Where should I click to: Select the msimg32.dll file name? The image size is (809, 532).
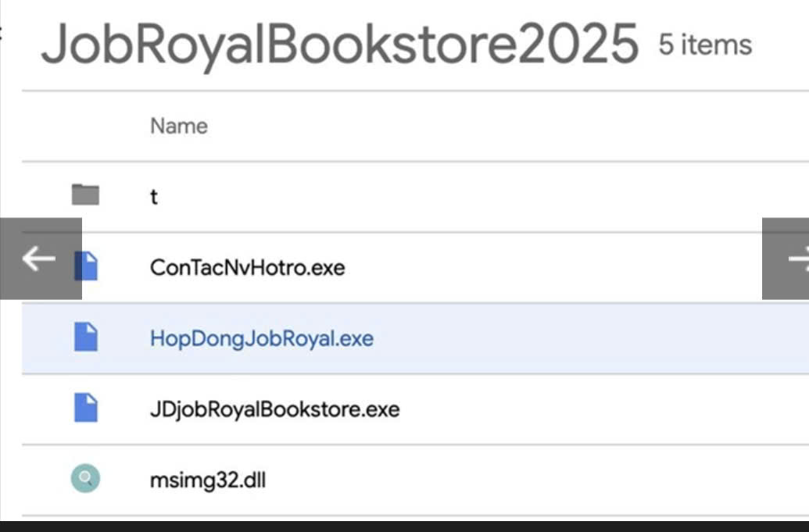(x=207, y=480)
